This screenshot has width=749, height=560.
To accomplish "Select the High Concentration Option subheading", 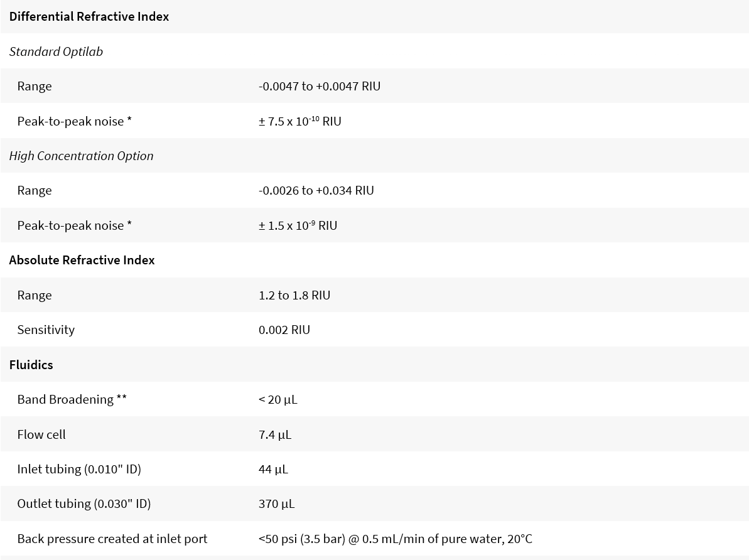I will [81, 156].
